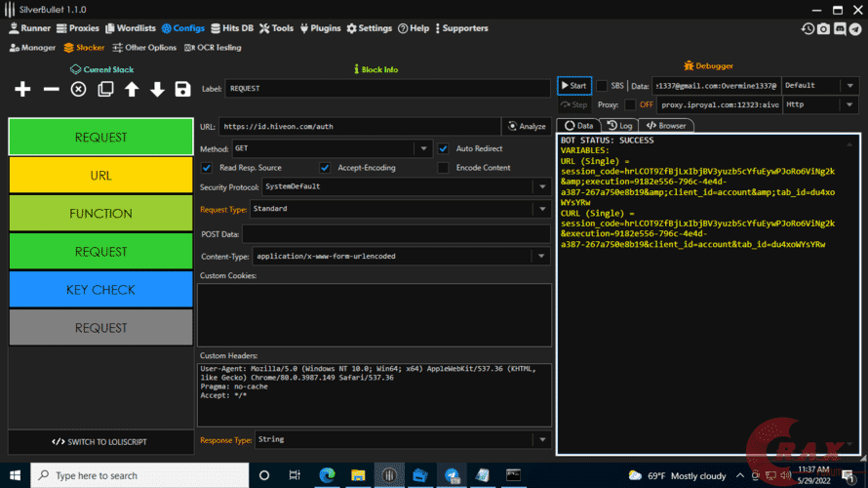Select the blue KEY CHECK block
This screenshot has height=488, width=868.
[100, 290]
